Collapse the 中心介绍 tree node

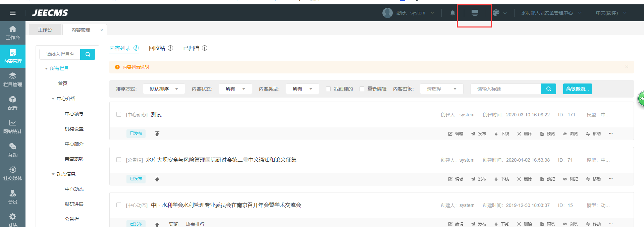53,99
